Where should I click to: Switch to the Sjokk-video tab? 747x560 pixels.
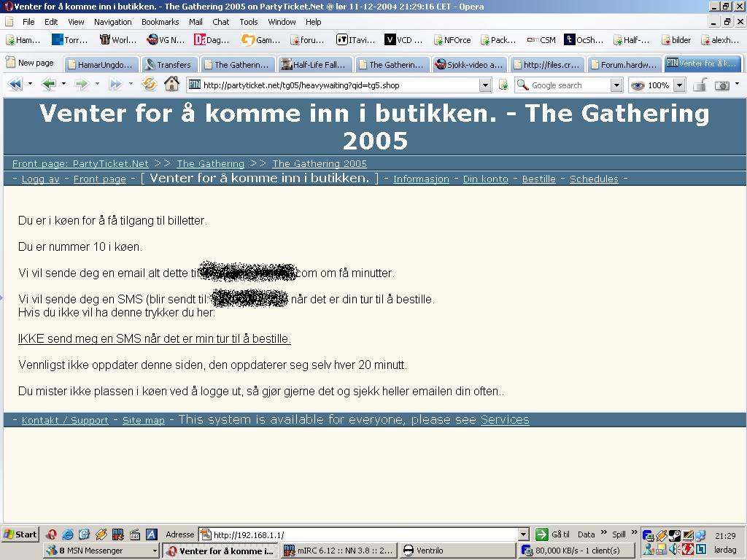(469, 64)
